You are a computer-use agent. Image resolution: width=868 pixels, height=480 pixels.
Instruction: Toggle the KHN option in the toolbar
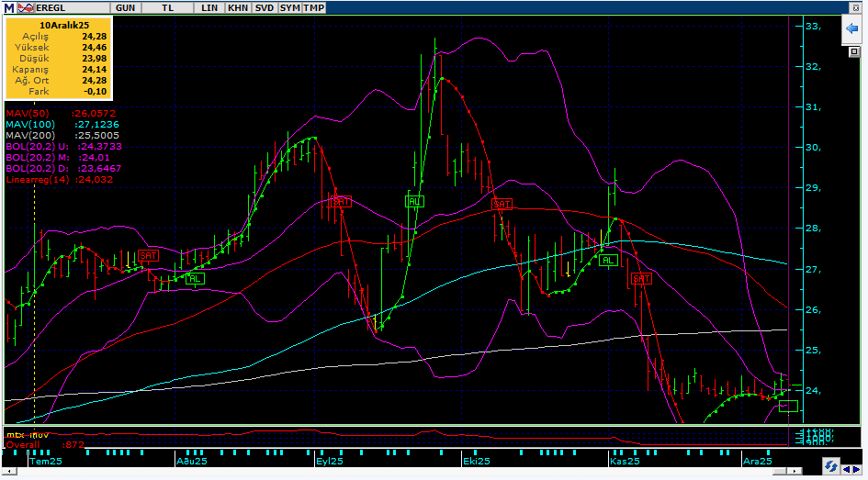[238, 7]
